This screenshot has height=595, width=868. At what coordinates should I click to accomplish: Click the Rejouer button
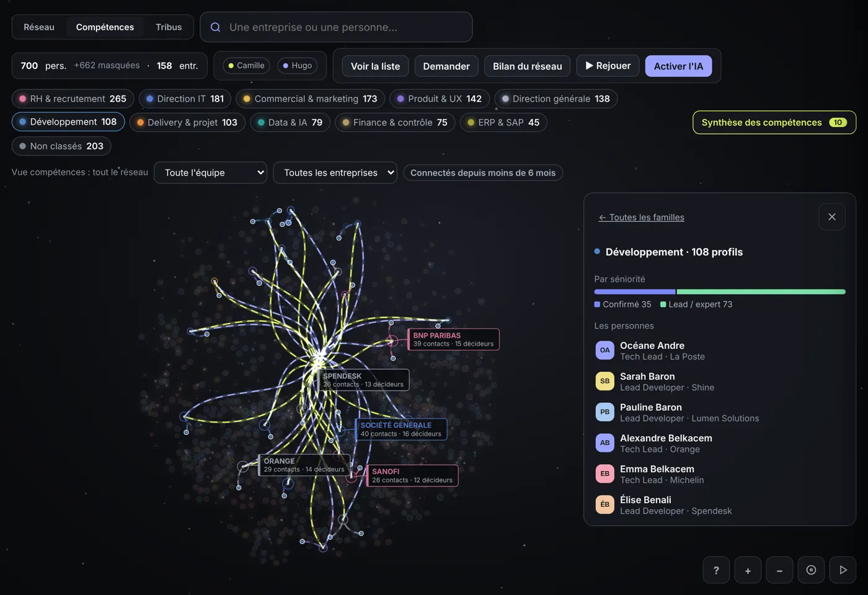coord(608,66)
